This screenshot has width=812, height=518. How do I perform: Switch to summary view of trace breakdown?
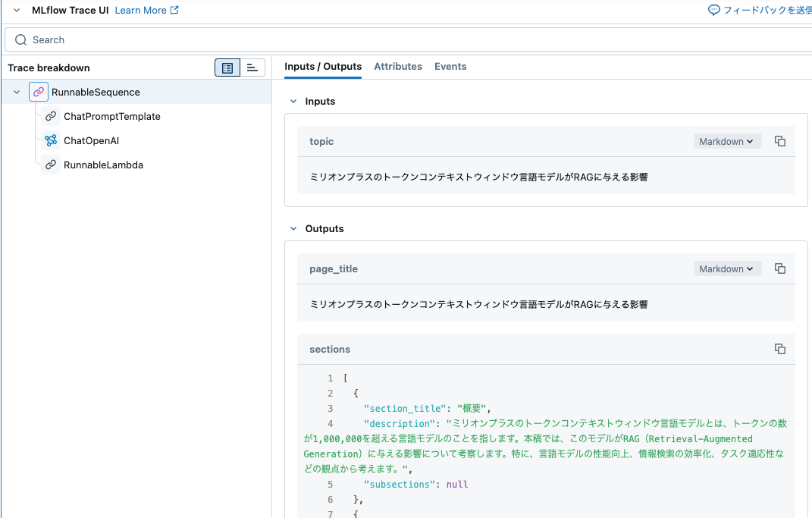pyautogui.click(x=252, y=67)
